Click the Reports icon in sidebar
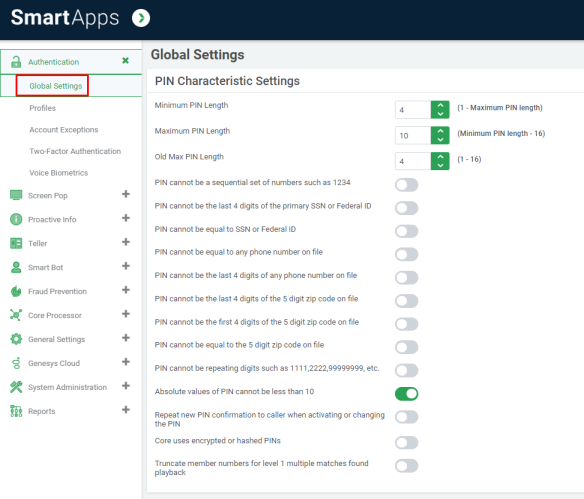The height and width of the screenshot is (499, 584). pyautogui.click(x=16, y=411)
